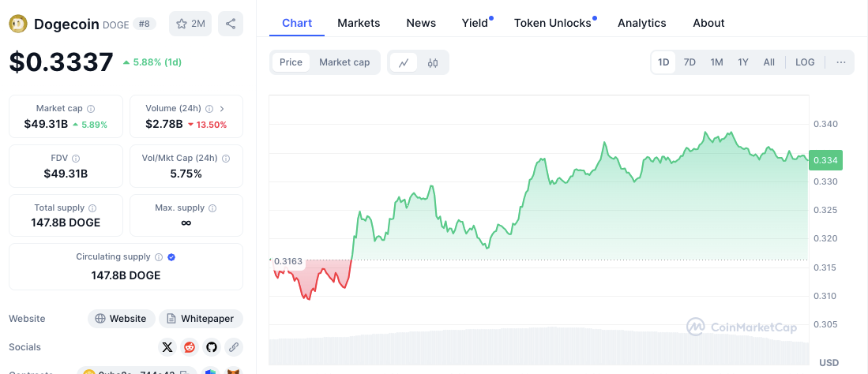
Task: Click the $49.31B market cap value
Action: pos(46,125)
